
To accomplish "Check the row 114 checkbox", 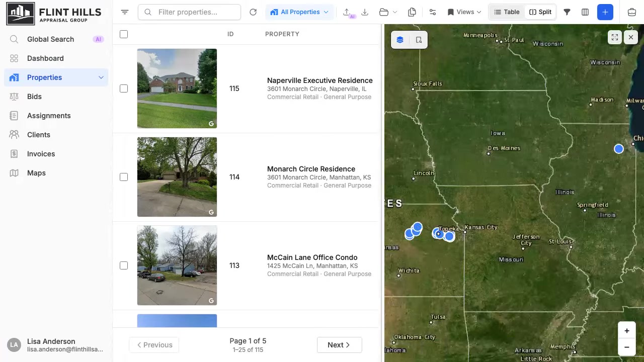I will pos(124,177).
